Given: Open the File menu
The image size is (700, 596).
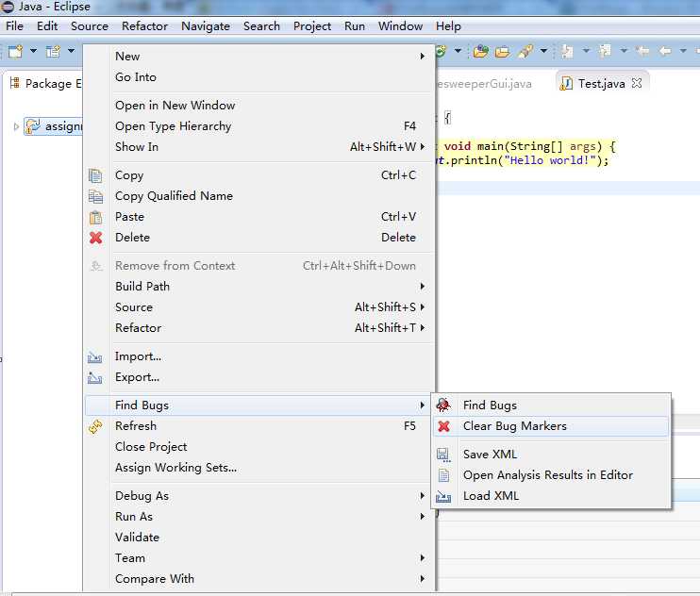Looking at the screenshot, I should pyautogui.click(x=14, y=26).
